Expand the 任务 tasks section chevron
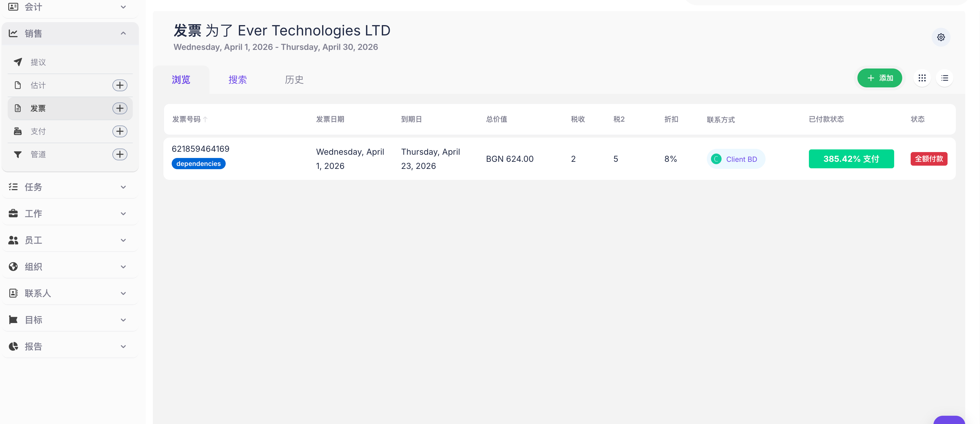 tap(123, 187)
